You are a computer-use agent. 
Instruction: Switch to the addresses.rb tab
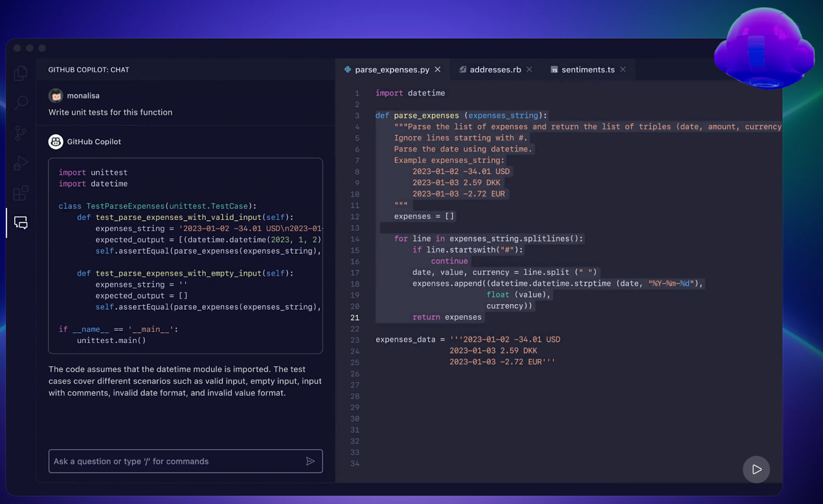coord(495,69)
